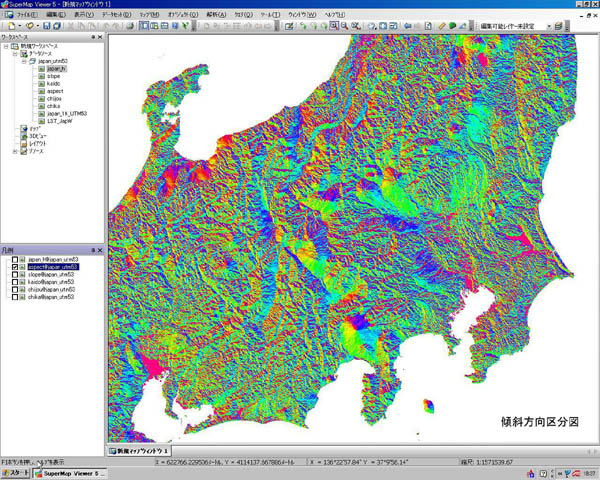Click the japan_h dataset icon in workspace tree
Image resolution: width=600 pixels, height=480 pixels.
(41, 69)
